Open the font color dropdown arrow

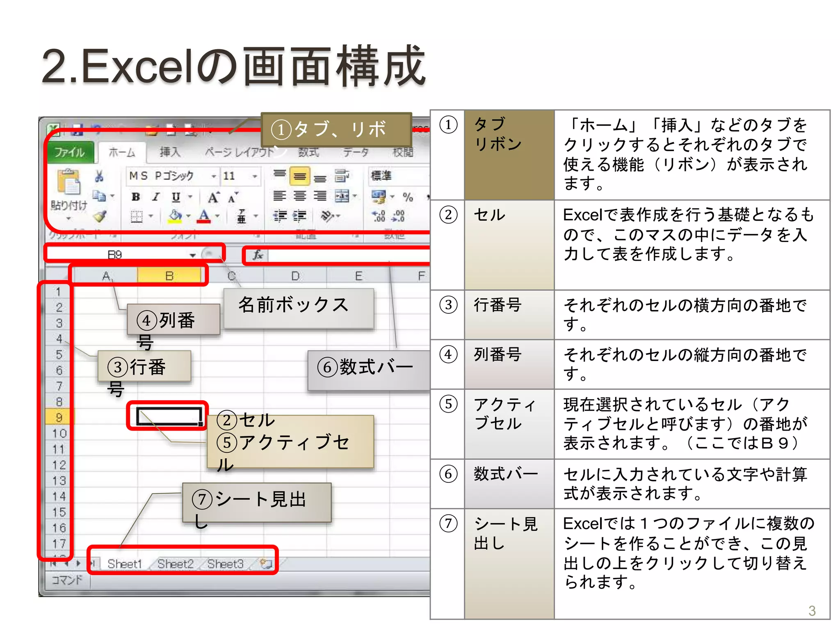pos(217,216)
